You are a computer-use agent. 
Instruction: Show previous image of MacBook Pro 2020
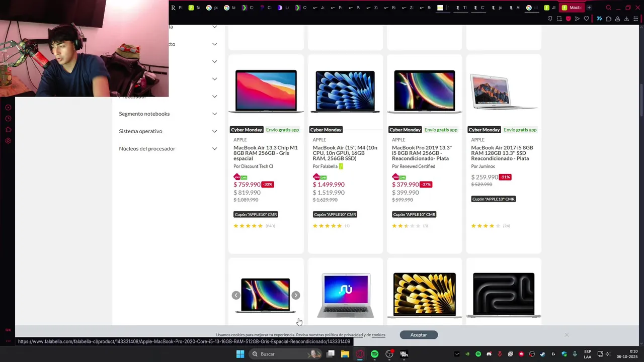coord(236,295)
